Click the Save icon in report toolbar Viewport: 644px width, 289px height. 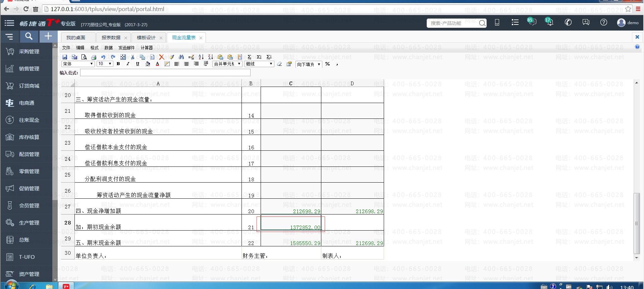65,57
